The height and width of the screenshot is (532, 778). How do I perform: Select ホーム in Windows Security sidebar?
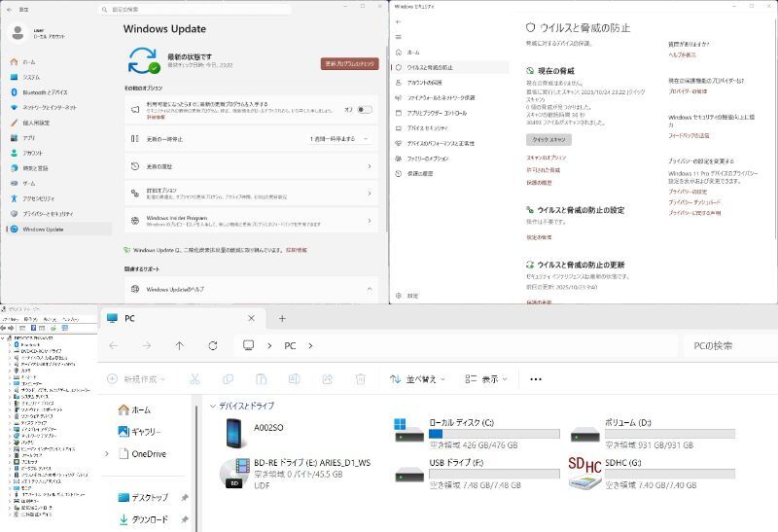(450, 53)
